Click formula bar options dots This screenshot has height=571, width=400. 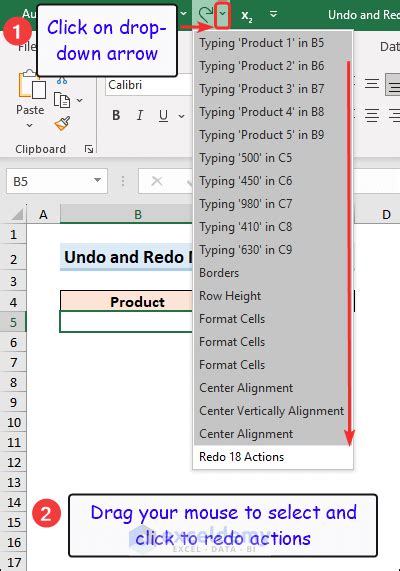click(123, 181)
